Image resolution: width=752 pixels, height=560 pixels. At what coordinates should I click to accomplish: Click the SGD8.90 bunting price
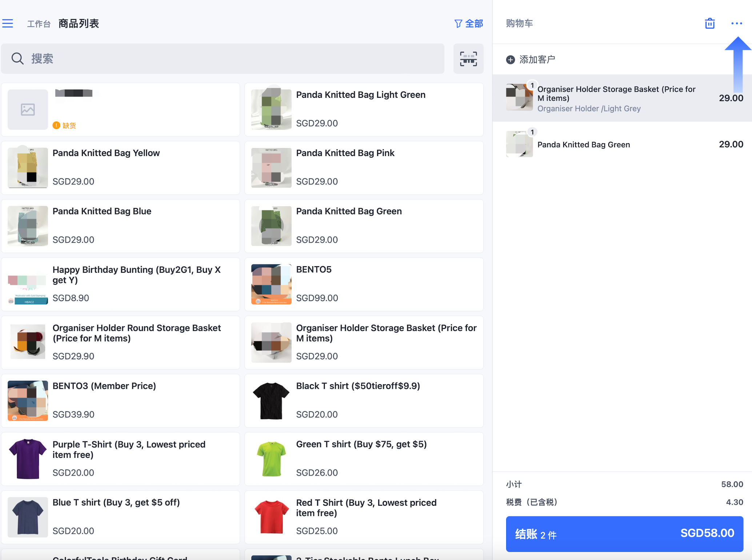click(x=71, y=298)
